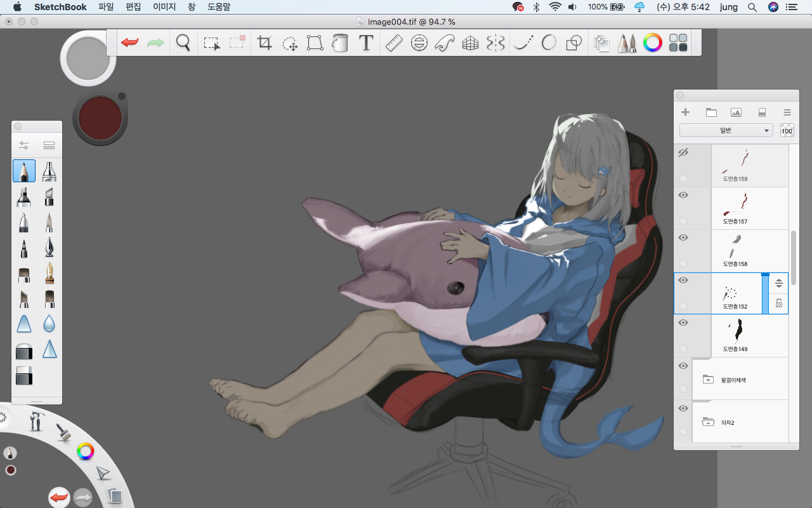The image size is (812, 508).
Task: Hide layer 도면층158
Action: pos(683,237)
